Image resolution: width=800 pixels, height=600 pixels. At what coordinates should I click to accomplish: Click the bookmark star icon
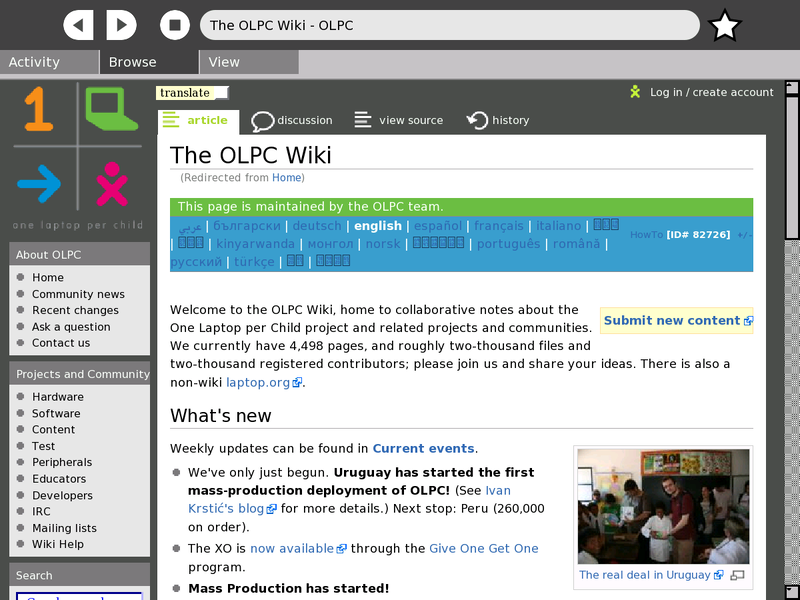(725, 25)
